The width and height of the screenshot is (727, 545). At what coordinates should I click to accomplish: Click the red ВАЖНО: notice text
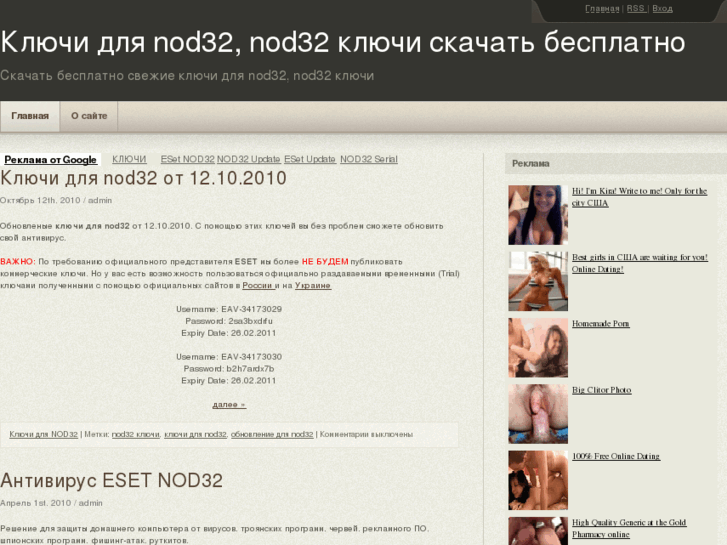[18, 262]
